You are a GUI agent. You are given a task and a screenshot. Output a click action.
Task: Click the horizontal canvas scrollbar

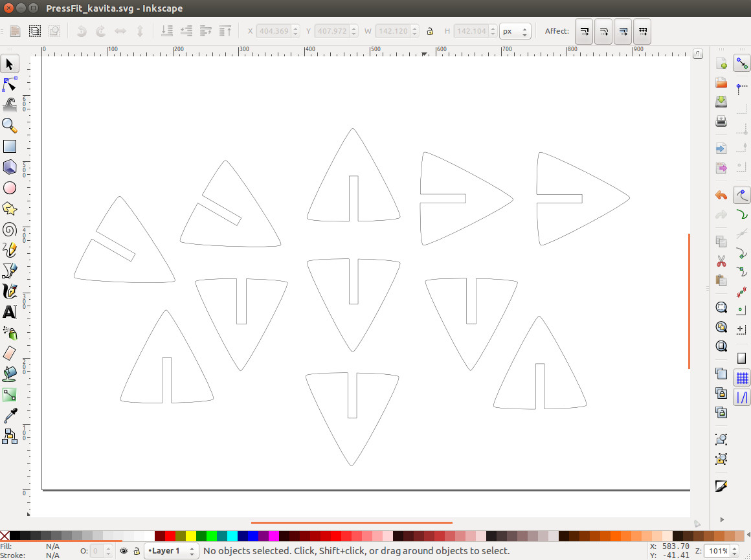(352, 522)
